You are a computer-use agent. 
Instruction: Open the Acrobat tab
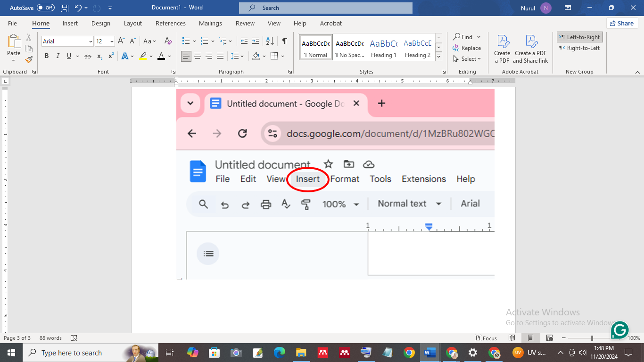[331, 23]
